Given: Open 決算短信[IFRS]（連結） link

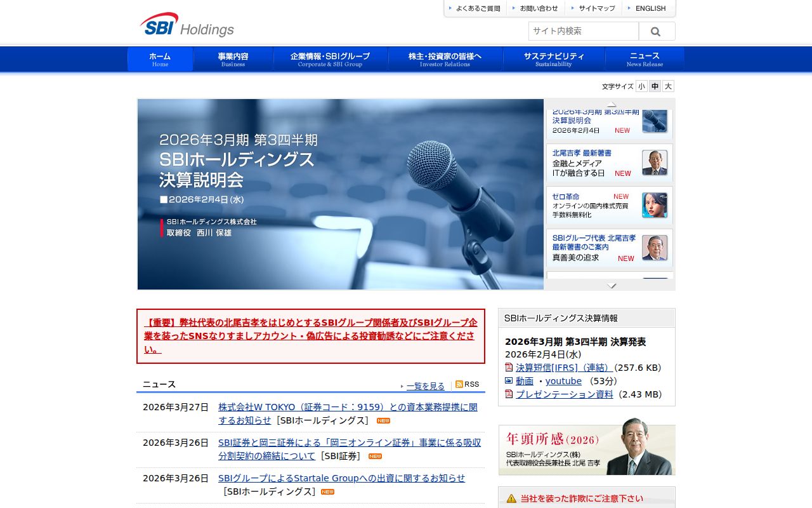Looking at the screenshot, I should coord(565,368).
